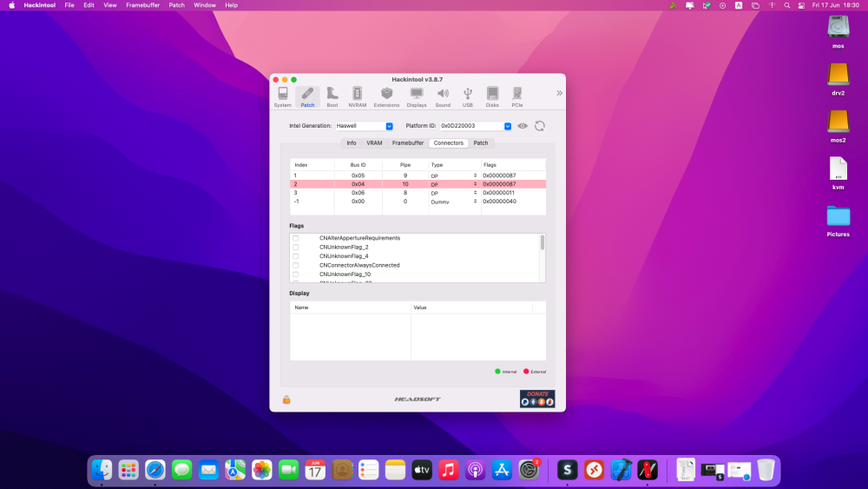Open Control Center in menu bar
The width and height of the screenshot is (868, 489).
801,5
